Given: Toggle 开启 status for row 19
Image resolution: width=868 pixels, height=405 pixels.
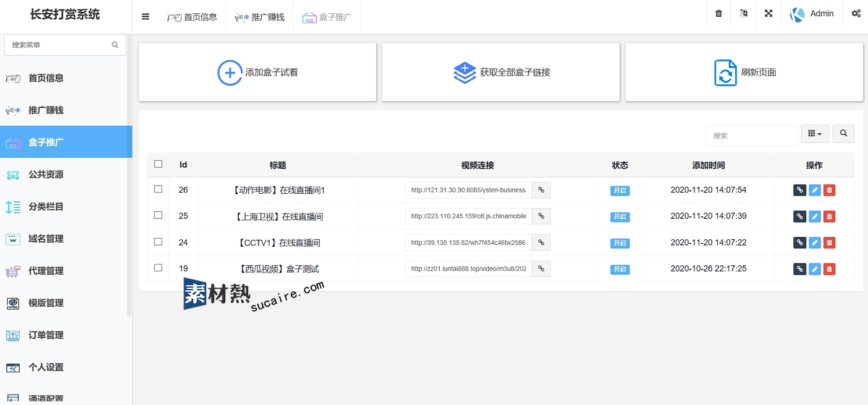Looking at the screenshot, I should pyautogui.click(x=620, y=269).
